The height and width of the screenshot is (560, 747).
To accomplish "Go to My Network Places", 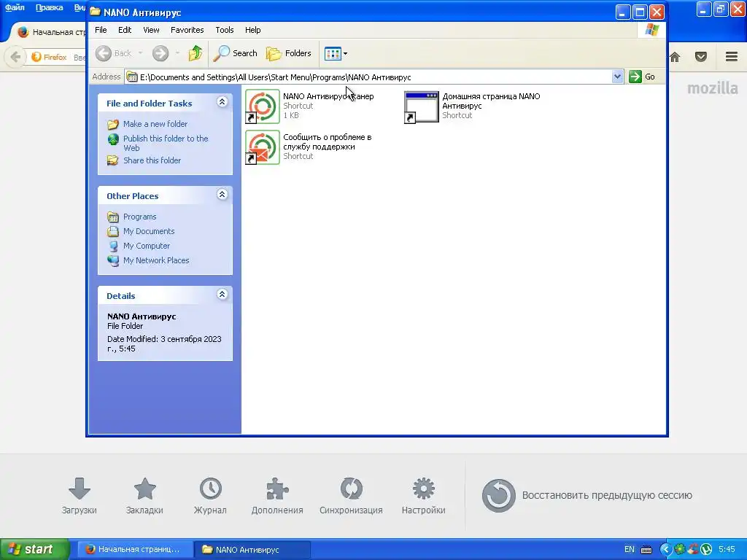I will click(x=156, y=260).
